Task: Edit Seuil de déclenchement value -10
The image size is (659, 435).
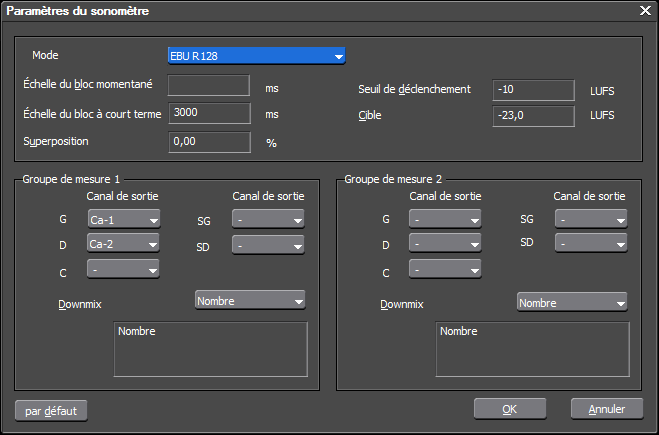Action: 533,90
